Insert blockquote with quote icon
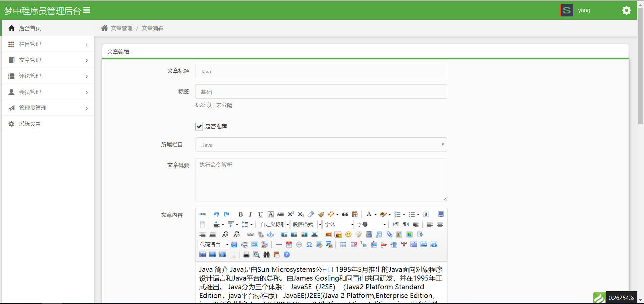This screenshot has height=304, width=644. click(x=345, y=214)
